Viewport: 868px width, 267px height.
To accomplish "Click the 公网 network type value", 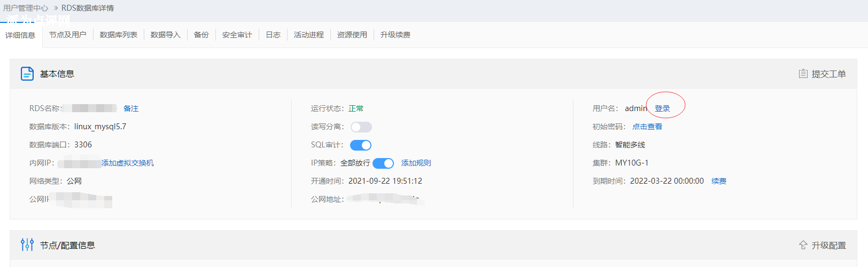I will (x=74, y=181).
